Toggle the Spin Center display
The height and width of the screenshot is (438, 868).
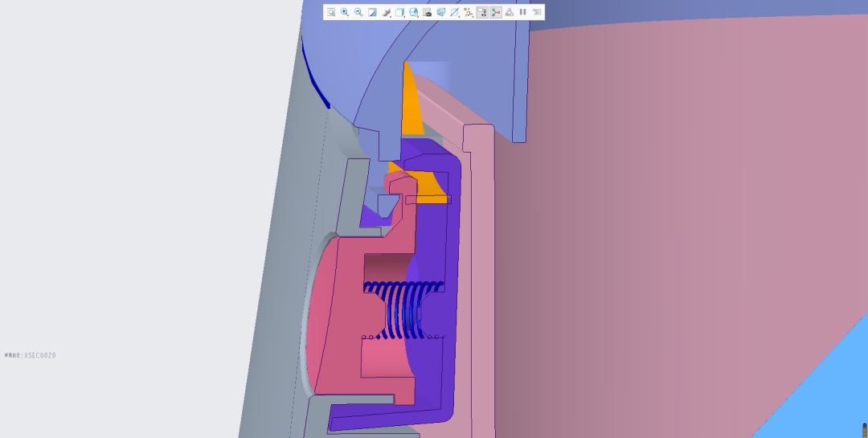point(496,12)
